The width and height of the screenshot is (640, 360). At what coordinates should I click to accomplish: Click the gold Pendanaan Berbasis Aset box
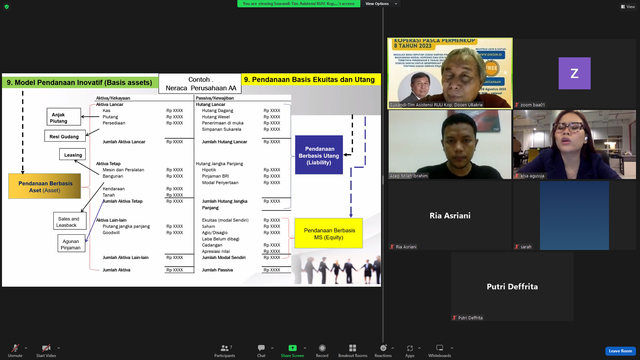point(45,187)
